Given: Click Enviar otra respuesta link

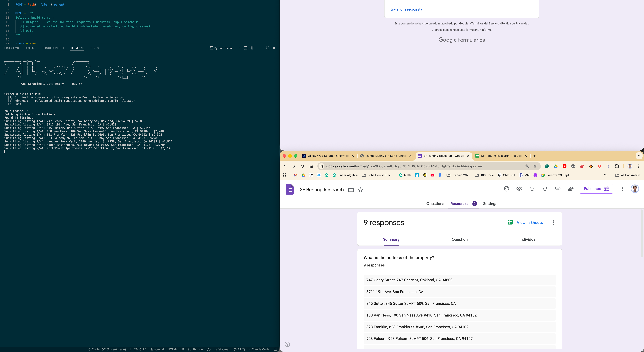Looking at the screenshot, I should coord(406,9).
